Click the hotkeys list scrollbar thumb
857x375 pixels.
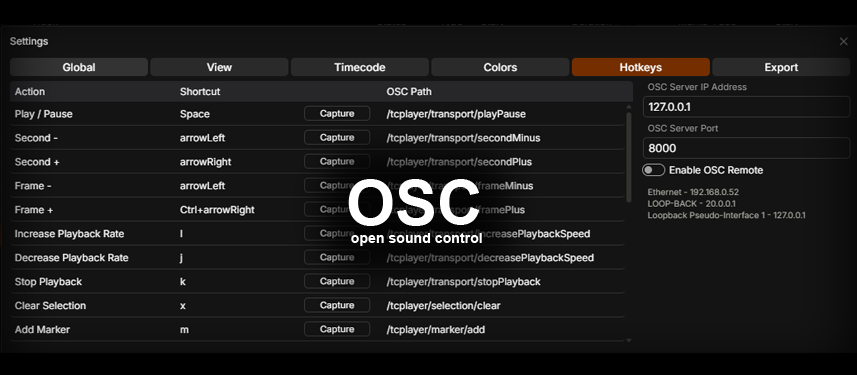tap(629, 157)
